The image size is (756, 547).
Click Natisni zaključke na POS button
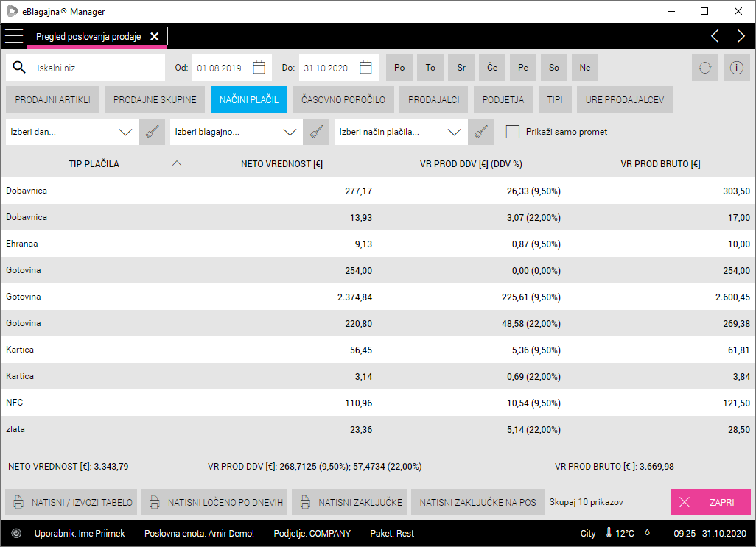tap(477, 502)
